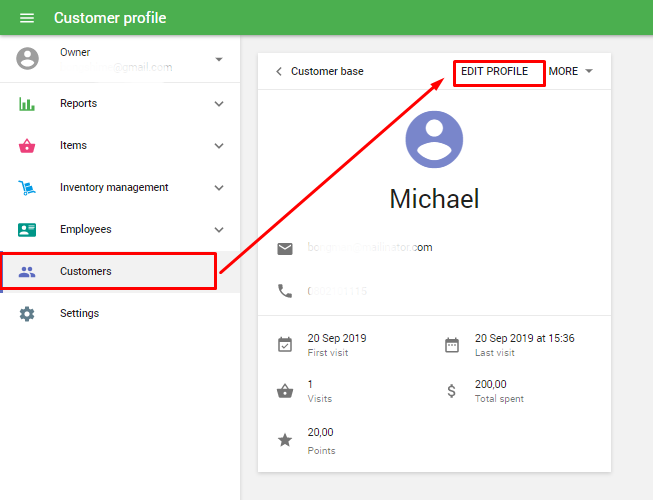Click the Items basket icon

27,146
